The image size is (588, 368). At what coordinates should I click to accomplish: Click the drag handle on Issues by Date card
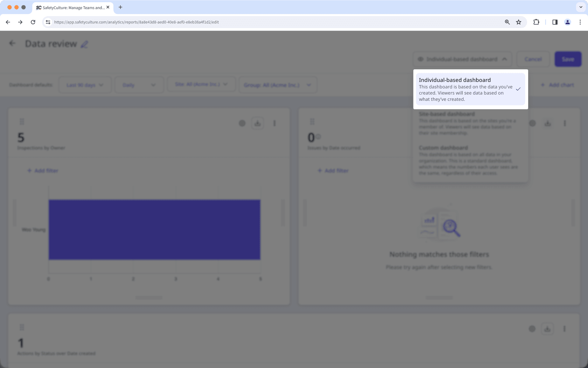click(x=312, y=121)
